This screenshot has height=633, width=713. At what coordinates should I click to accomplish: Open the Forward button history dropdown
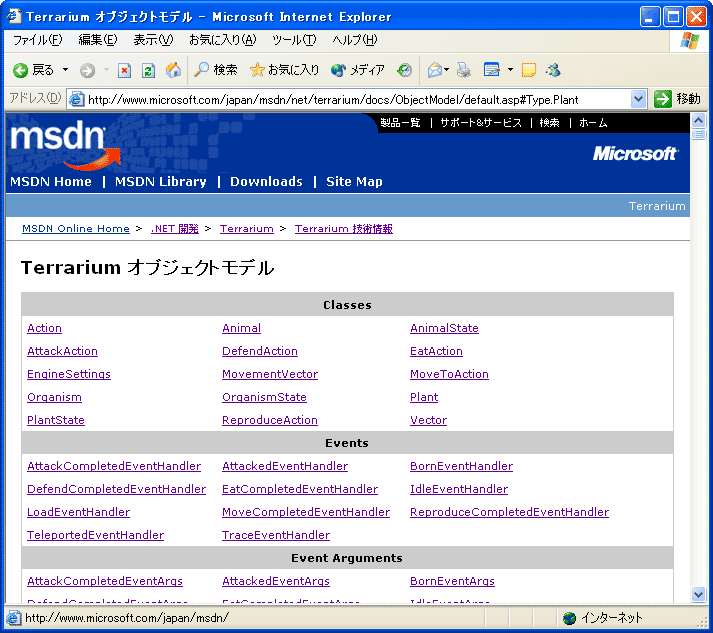[x=106, y=70]
